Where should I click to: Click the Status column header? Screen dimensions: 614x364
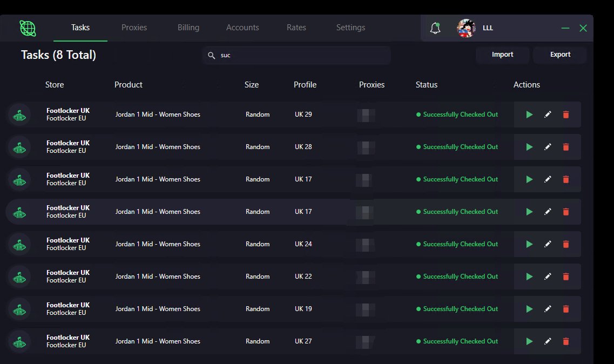pos(427,85)
